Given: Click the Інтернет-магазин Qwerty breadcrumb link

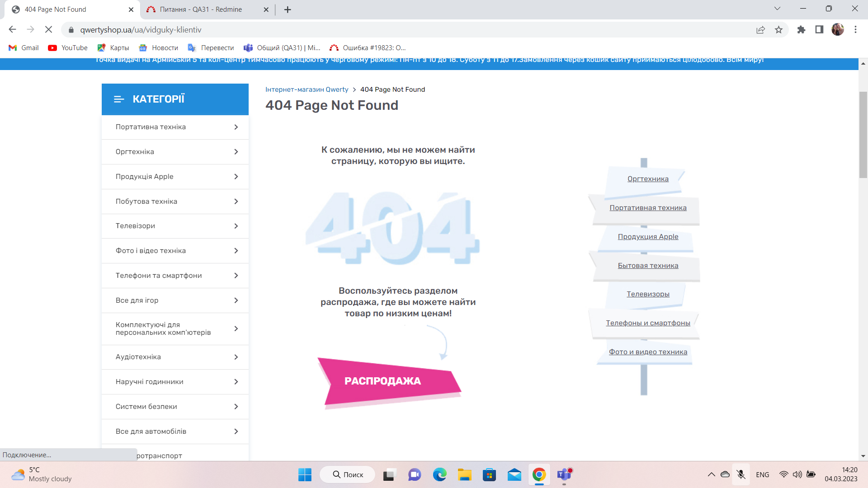Looking at the screenshot, I should pos(307,89).
